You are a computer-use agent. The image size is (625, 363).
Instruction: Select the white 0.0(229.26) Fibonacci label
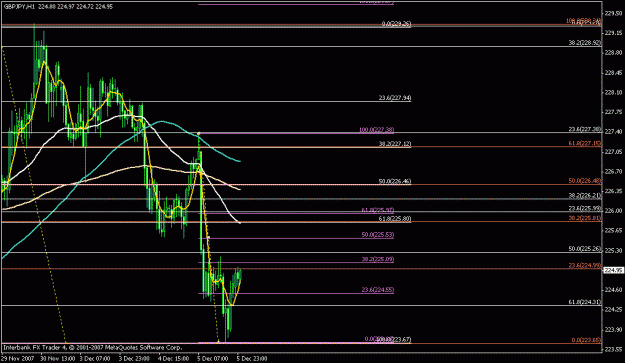pos(396,24)
